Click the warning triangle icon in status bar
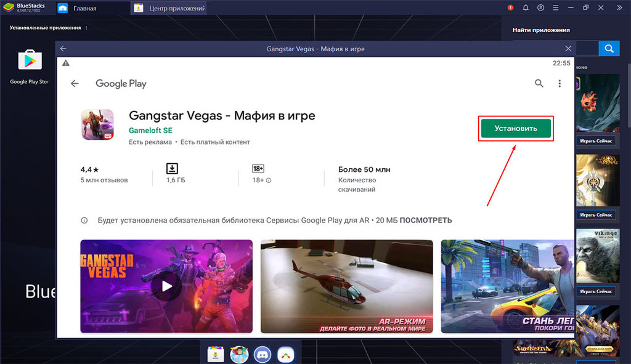631x364 pixels. [x=66, y=63]
